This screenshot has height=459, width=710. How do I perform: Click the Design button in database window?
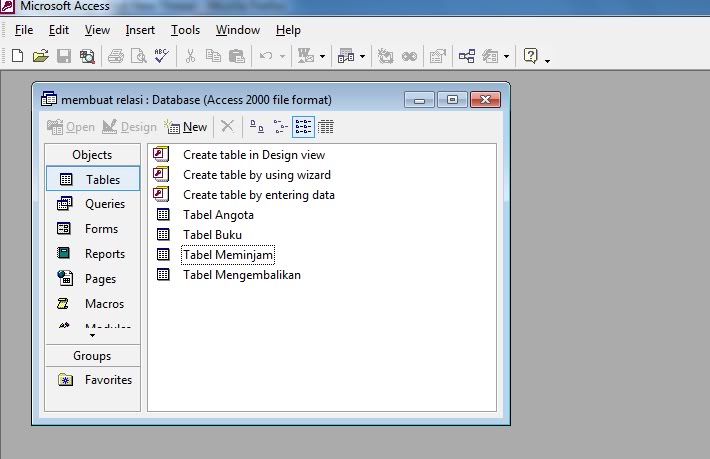tap(130, 127)
